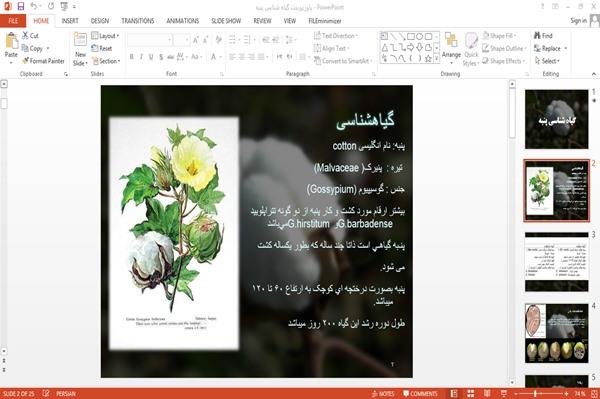Click the slide title گیاهشناسی
600x399 pixels.
[365, 120]
